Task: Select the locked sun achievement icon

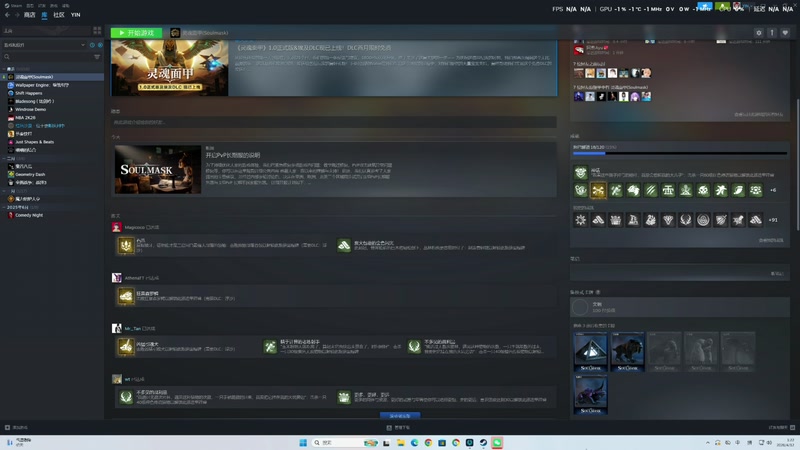Action: tap(581, 220)
